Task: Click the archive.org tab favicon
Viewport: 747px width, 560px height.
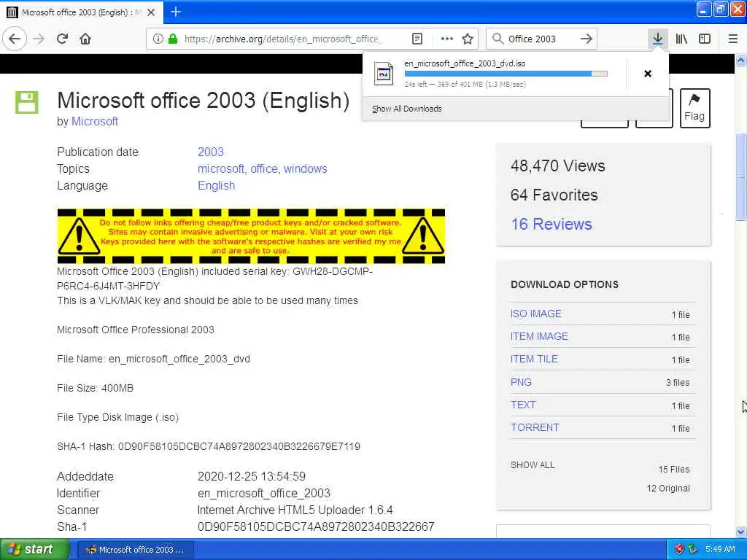Action: (x=12, y=12)
